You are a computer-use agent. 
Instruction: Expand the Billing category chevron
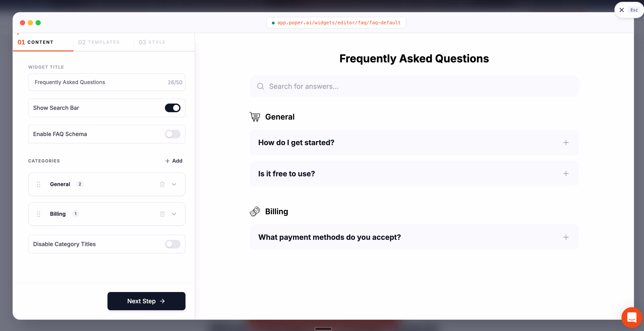pos(174,214)
